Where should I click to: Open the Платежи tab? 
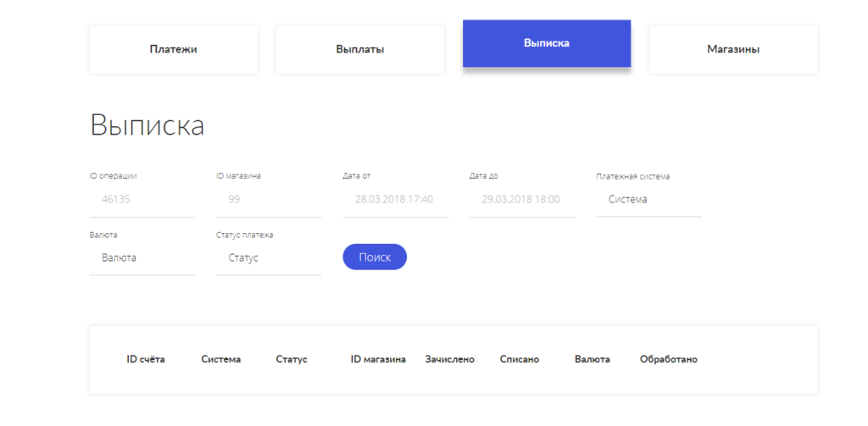click(173, 49)
